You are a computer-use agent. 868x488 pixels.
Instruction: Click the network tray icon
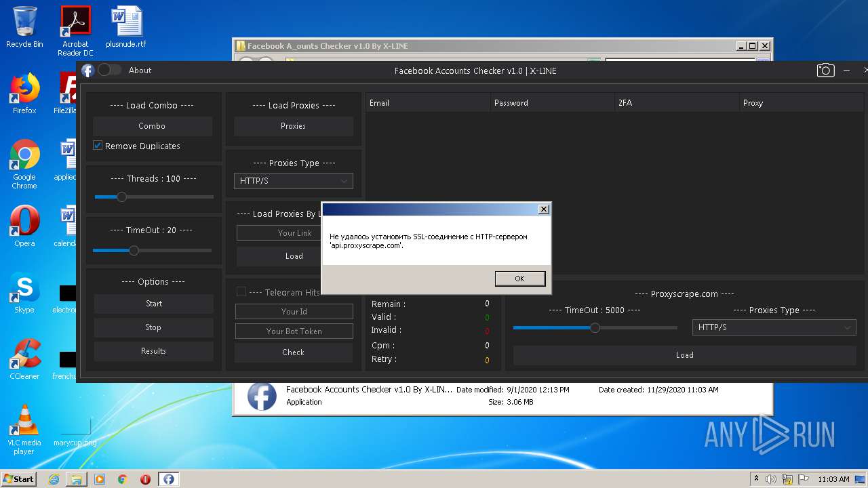786,479
